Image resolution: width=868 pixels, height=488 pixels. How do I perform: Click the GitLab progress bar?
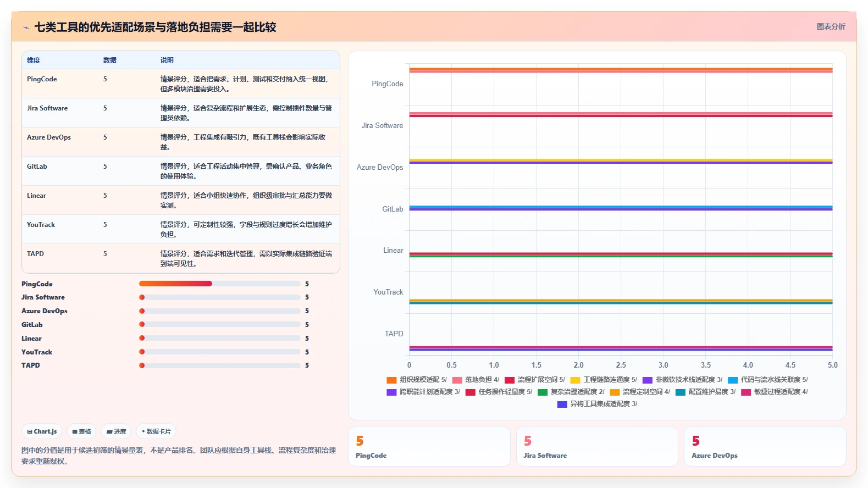219,324
